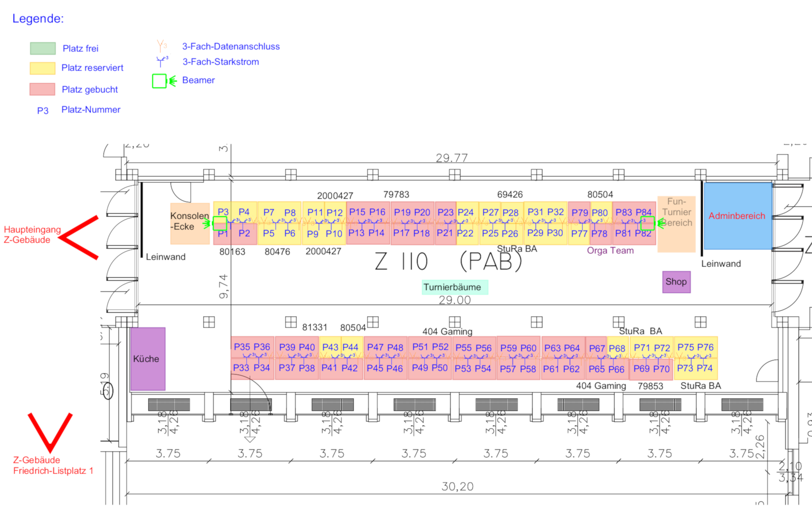Click the Orga Team label
812x511 pixels.
click(610, 251)
